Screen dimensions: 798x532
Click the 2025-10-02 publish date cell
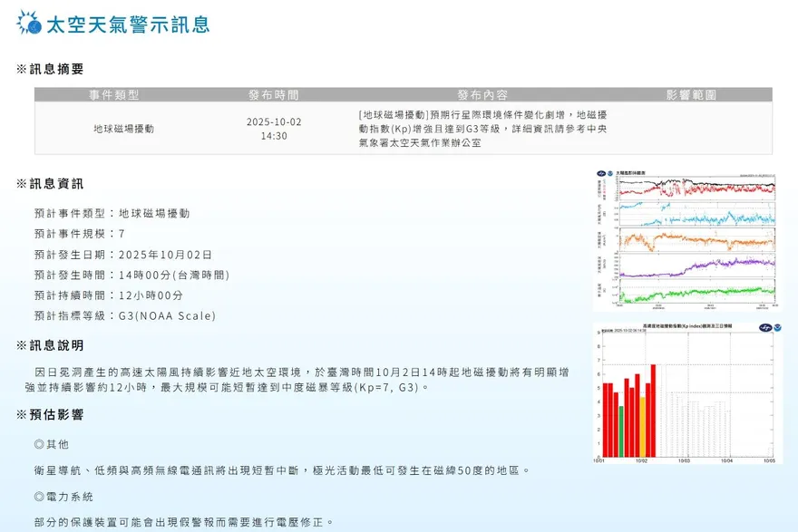point(274,122)
